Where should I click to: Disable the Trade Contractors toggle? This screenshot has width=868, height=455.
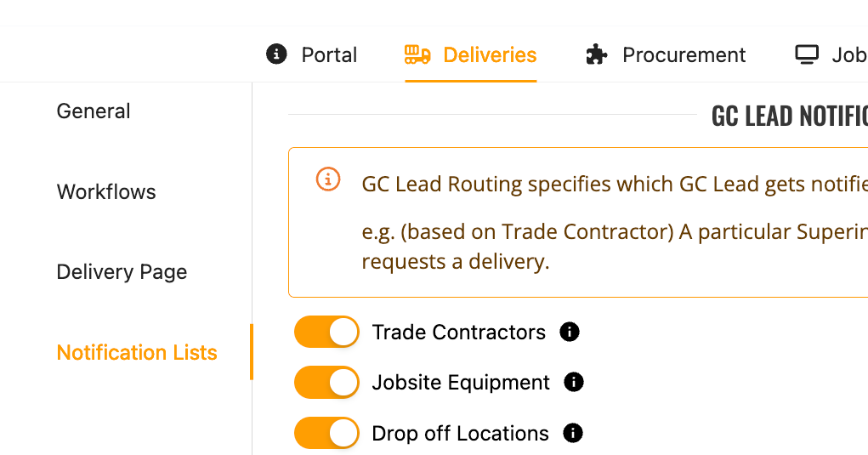click(327, 332)
